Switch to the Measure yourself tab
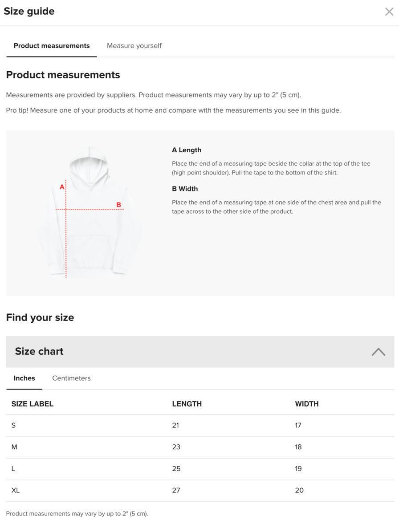 (x=134, y=46)
